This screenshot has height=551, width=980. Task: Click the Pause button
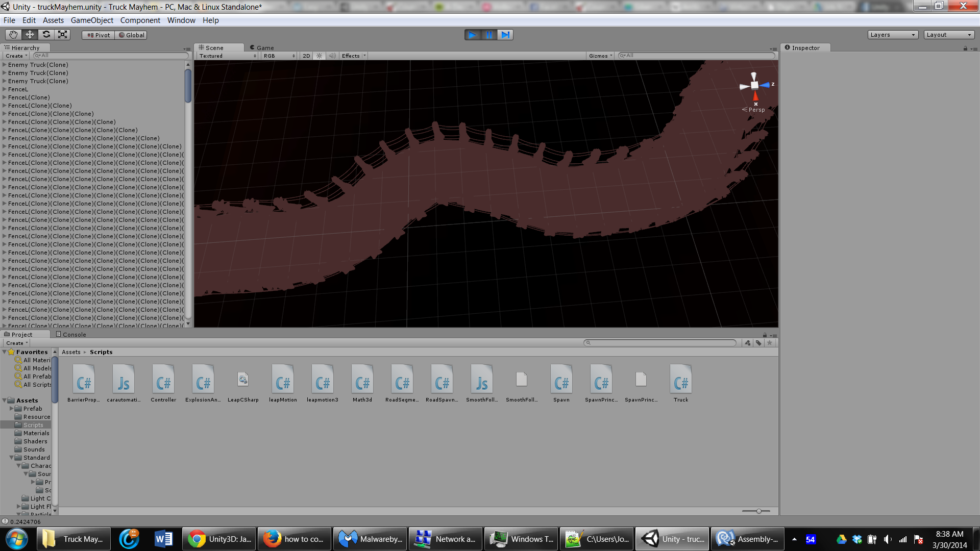[x=489, y=35]
